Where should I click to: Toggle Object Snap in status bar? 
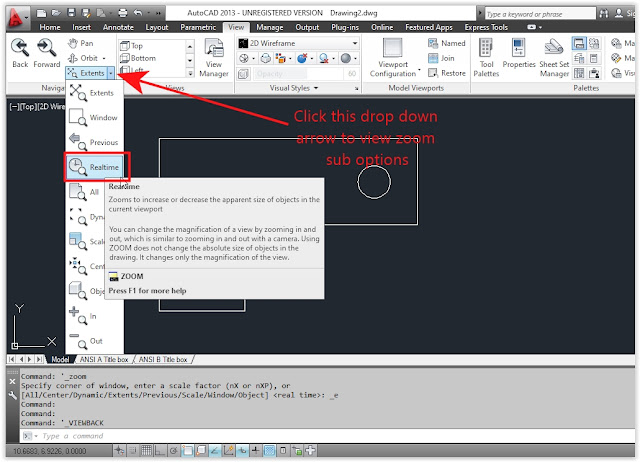(187, 451)
